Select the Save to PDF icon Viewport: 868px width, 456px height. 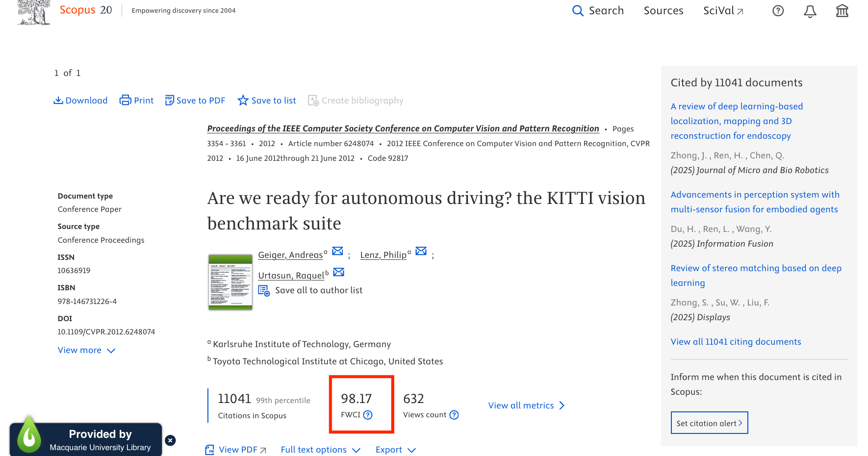pyautogui.click(x=169, y=100)
